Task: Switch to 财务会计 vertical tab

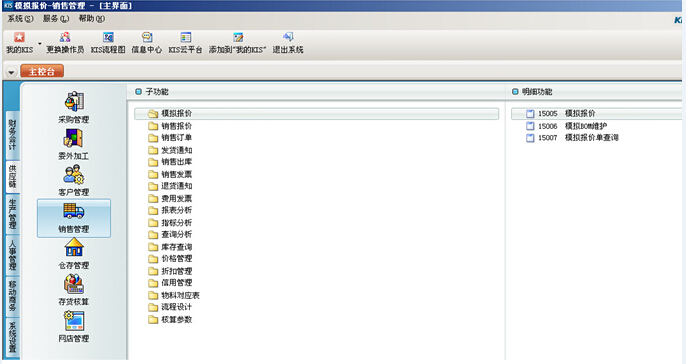Action: point(13,135)
